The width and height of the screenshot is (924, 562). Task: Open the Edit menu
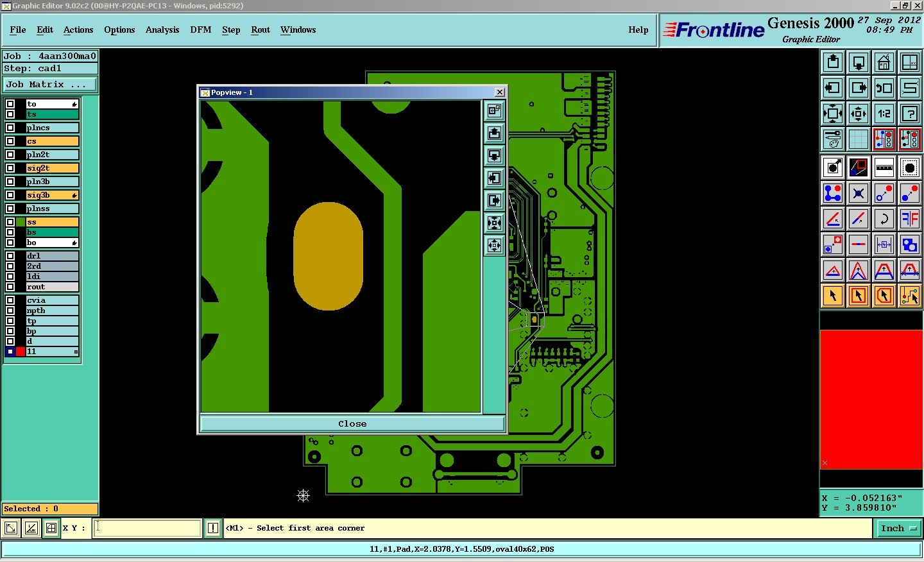pos(45,30)
